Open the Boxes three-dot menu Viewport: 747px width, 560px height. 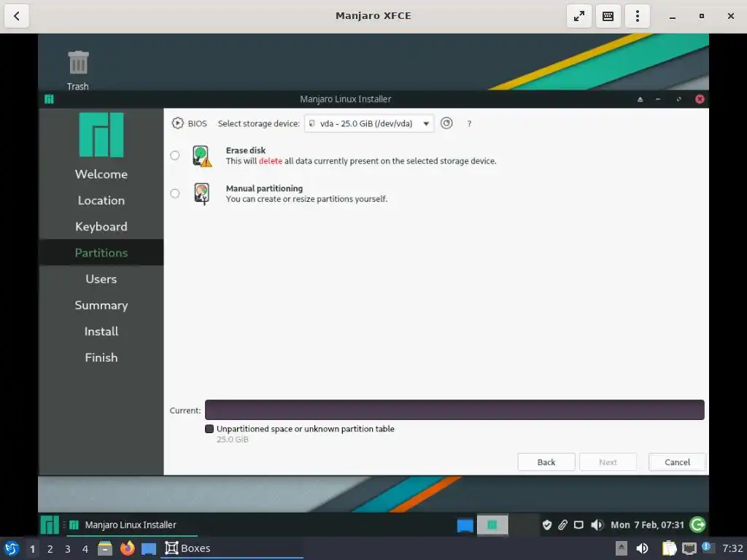(638, 16)
